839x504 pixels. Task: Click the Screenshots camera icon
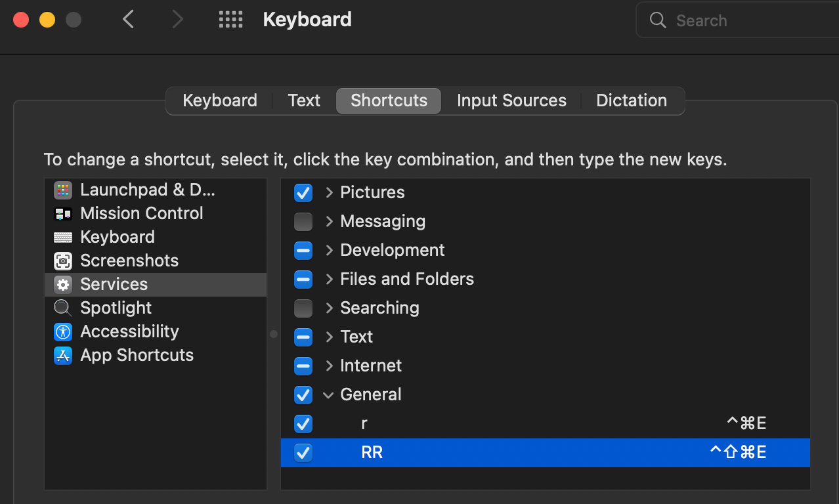(63, 261)
